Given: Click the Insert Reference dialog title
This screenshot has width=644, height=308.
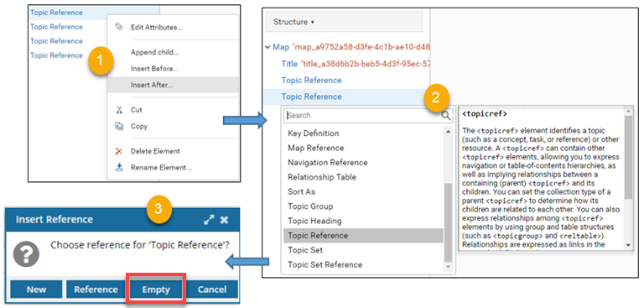Looking at the screenshot, I should point(55,220).
